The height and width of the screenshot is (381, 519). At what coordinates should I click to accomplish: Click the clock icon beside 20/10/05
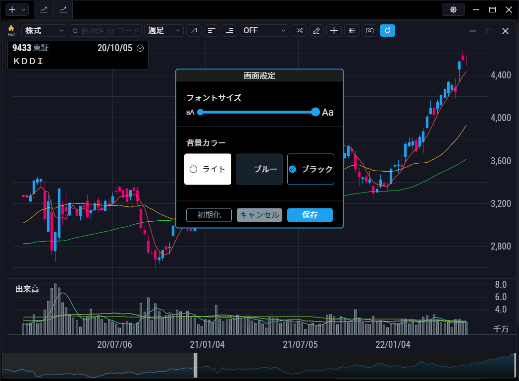(x=140, y=48)
